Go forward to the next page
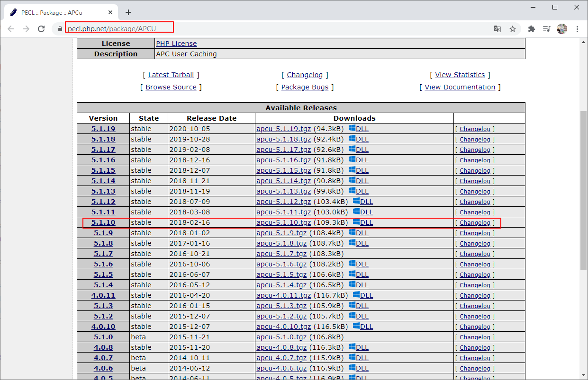Viewport: 588px width, 380px height. pyautogui.click(x=26, y=29)
